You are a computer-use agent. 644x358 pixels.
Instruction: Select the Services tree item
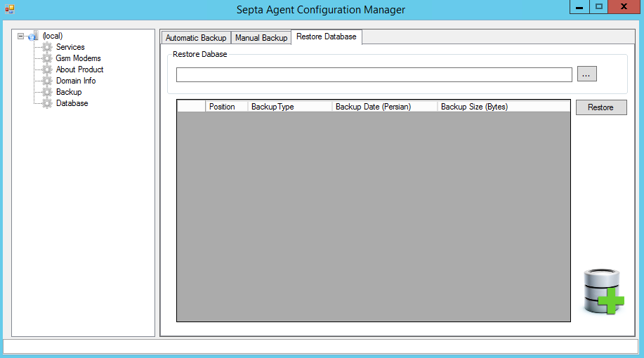click(x=70, y=47)
